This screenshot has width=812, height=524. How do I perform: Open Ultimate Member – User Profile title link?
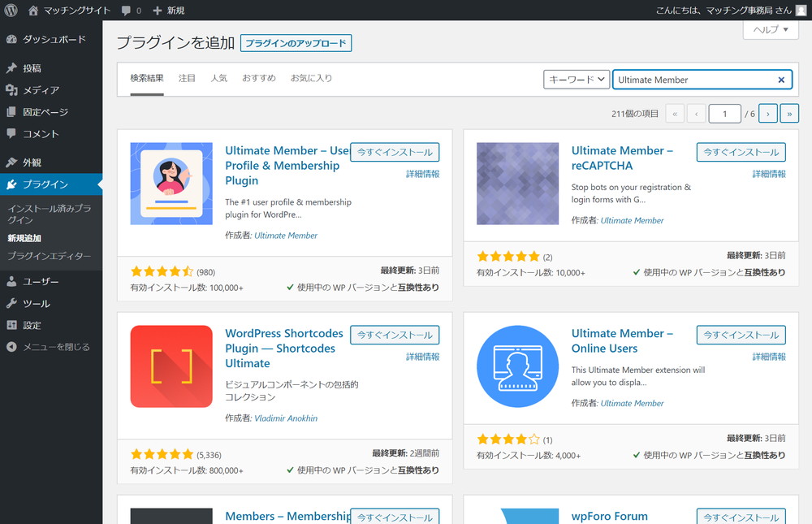(x=287, y=166)
